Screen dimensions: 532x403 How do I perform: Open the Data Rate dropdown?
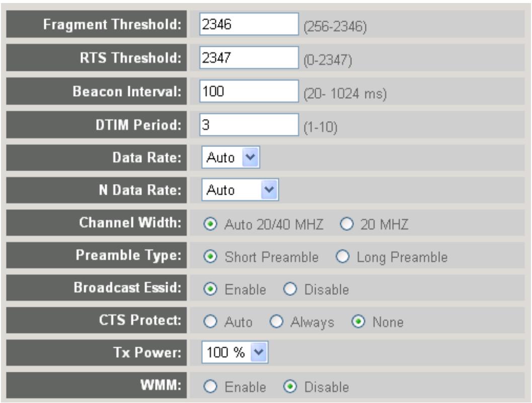[231, 157]
